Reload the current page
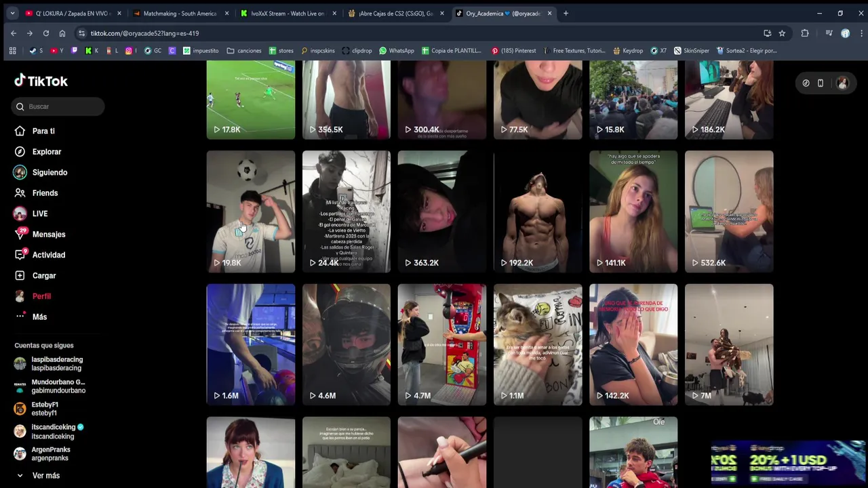Viewport: 868px width, 488px height. [x=45, y=33]
